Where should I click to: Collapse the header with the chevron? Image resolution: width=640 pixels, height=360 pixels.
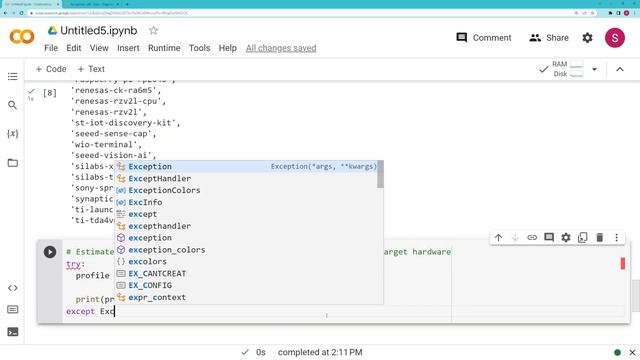[620, 69]
